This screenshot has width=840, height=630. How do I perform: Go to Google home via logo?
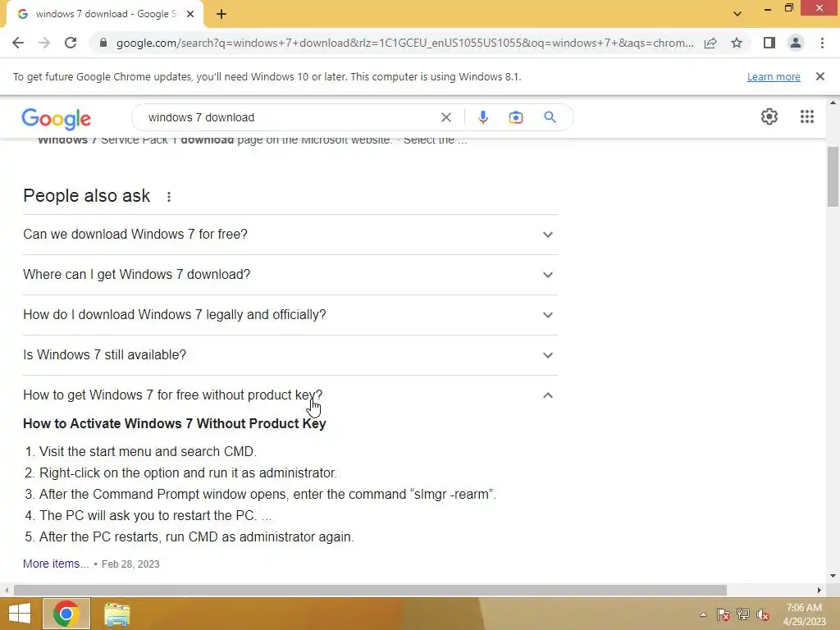click(x=57, y=118)
